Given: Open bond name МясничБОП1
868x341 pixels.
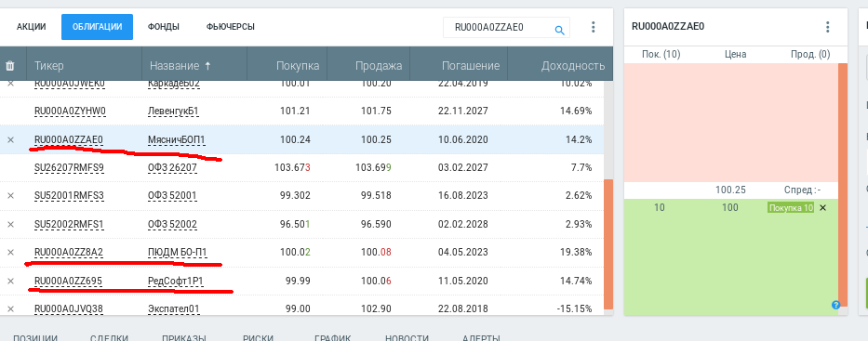Looking at the screenshot, I should point(176,139).
